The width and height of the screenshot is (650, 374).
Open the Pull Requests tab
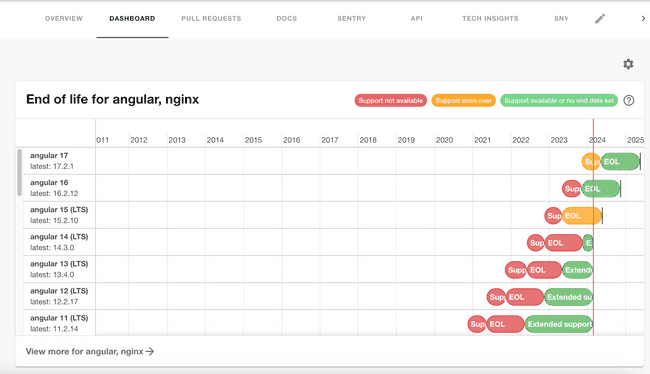click(211, 19)
